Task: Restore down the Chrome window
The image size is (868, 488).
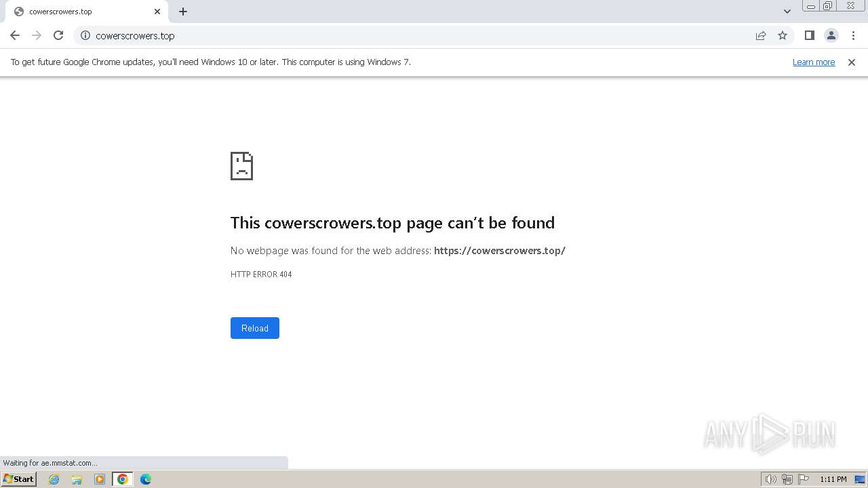Action: [828, 6]
